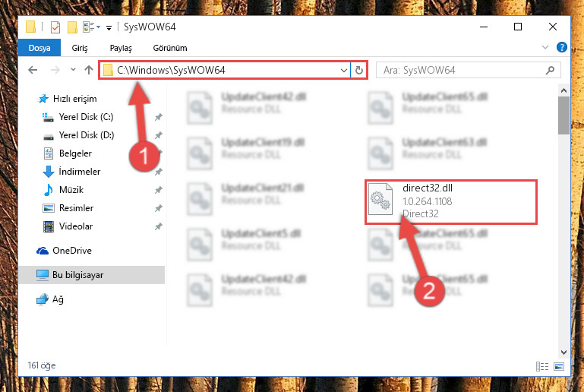This screenshot has width=584, height=392.
Task: Open the Help question mark icon
Action: (x=562, y=47)
